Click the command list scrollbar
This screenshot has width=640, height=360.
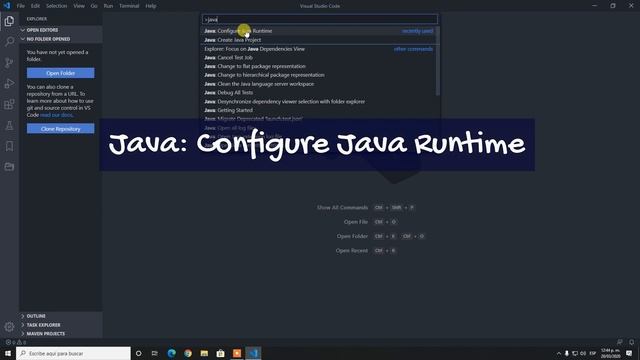[x=438, y=61]
